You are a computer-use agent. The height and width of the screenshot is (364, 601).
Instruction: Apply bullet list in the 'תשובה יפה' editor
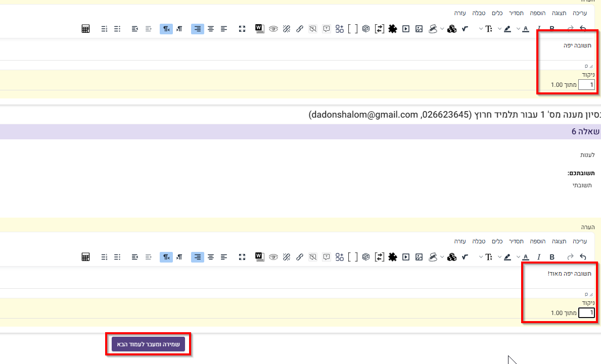[x=117, y=29]
